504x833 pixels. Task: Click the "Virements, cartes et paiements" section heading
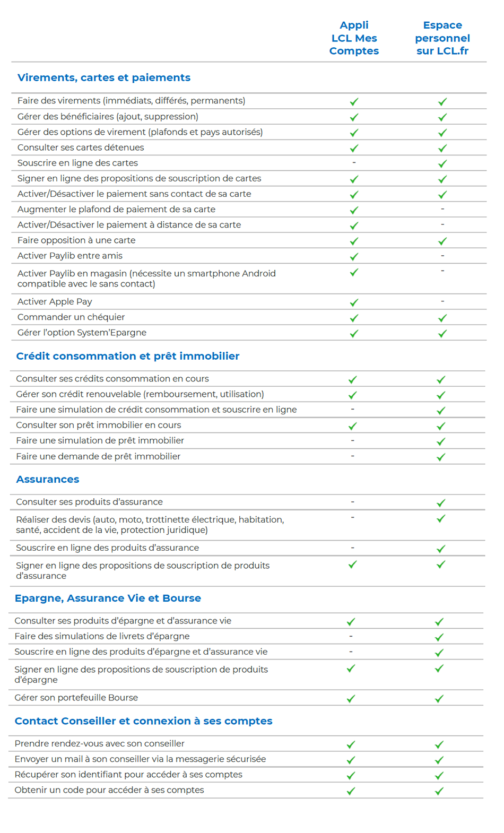104,77
